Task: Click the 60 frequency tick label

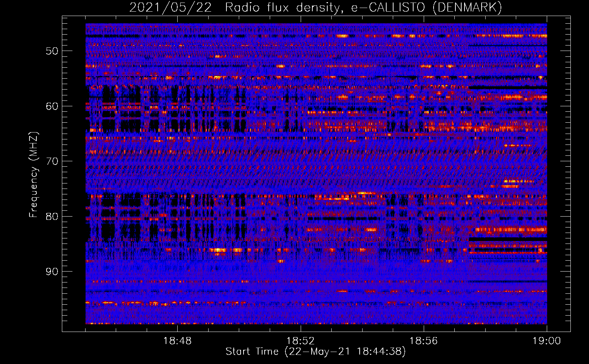Action: coord(52,106)
